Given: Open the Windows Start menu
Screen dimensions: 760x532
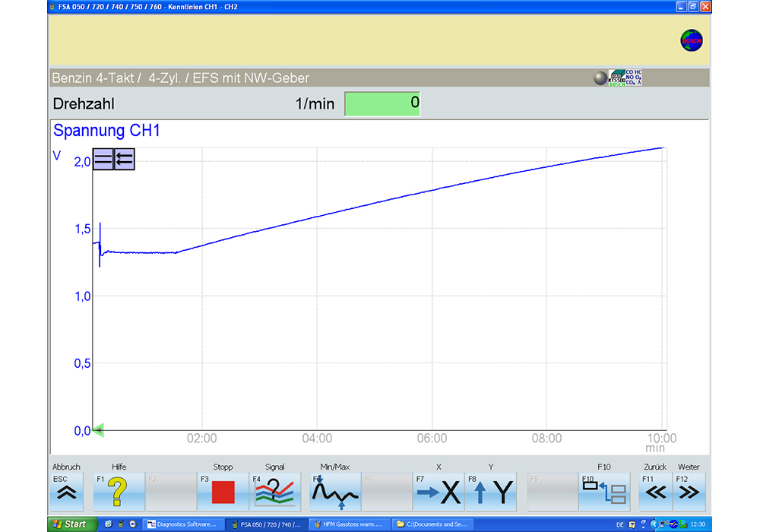Looking at the screenshot, I should coord(71,524).
